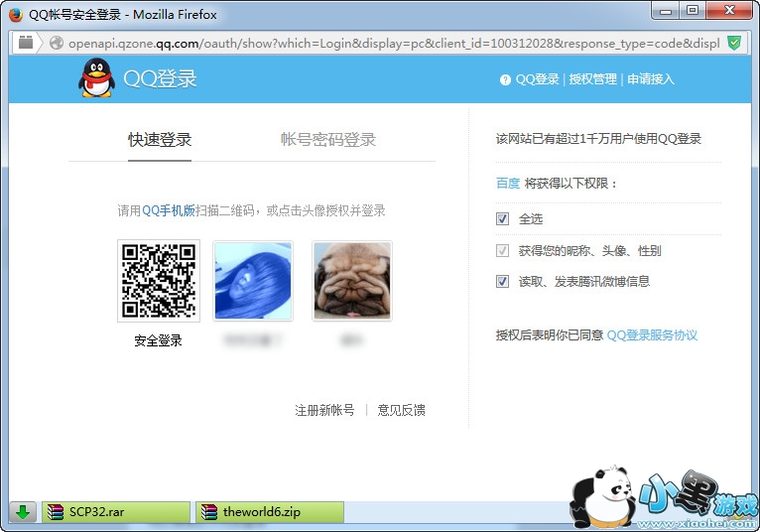Viewport: 760px width, 532px height.
Task: Click the 该网站已有超过1千万用户使用QQ登录 text
Action: [598, 139]
